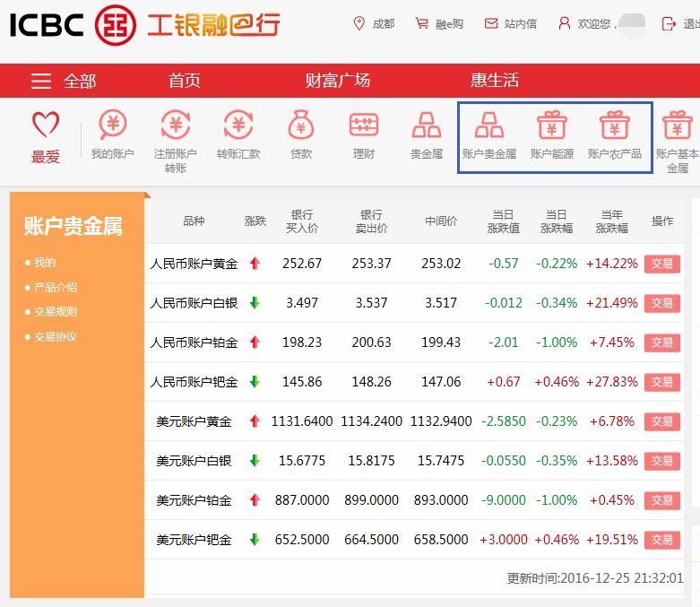Image resolution: width=700 pixels, height=607 pixels.
Task: Click the up arrow for 美元账户铂金
Action: click(255, 499)
